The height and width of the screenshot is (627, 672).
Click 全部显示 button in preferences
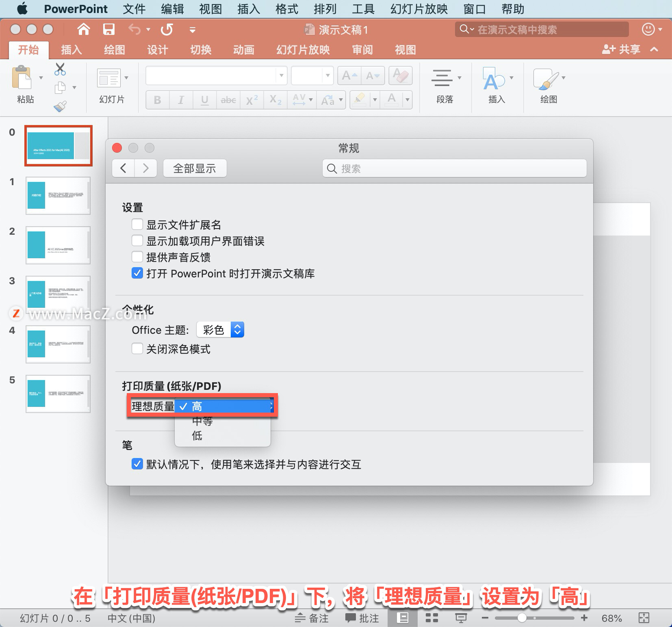195,169
